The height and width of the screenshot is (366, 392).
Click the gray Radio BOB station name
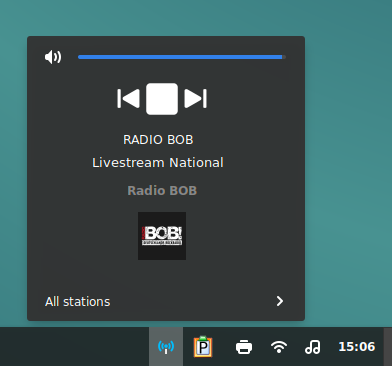pos(162,191)
